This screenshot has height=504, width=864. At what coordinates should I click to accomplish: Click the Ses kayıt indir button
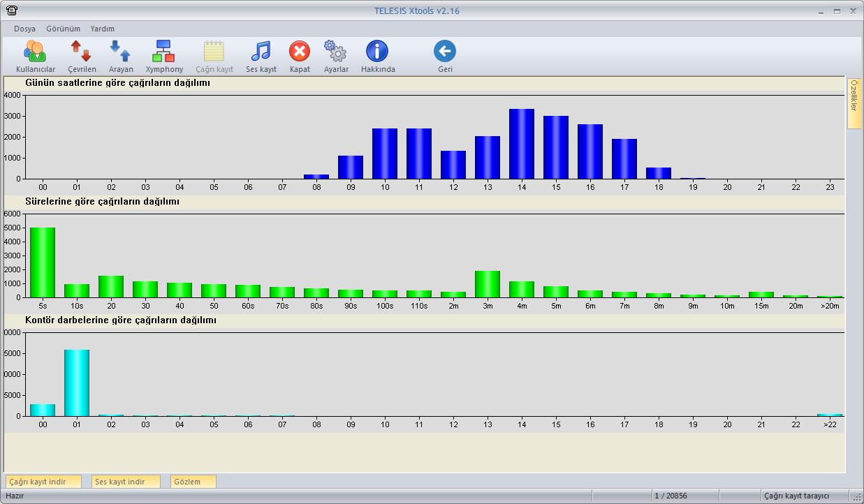point(126,482)
